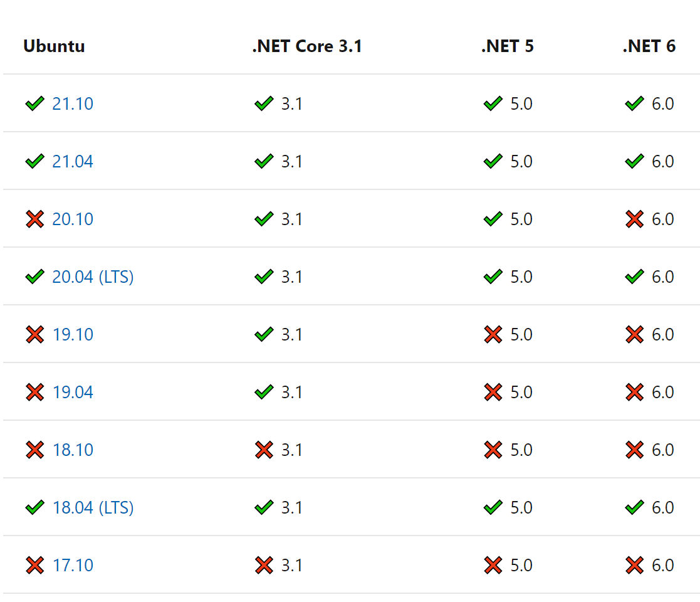Click green checkmark beside 20.04 (LTS)
Screen dimensions: 700x602
[35, 277]
